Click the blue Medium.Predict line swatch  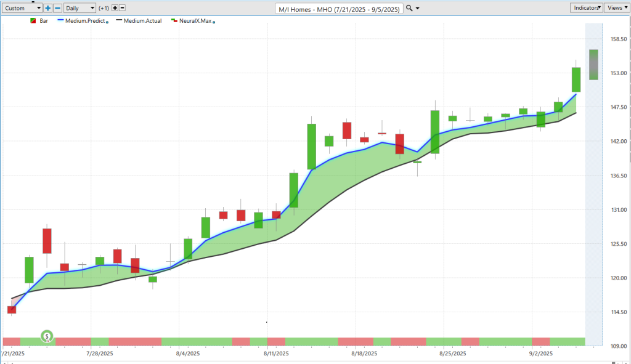pyautogui.click(x=61, y=20)
